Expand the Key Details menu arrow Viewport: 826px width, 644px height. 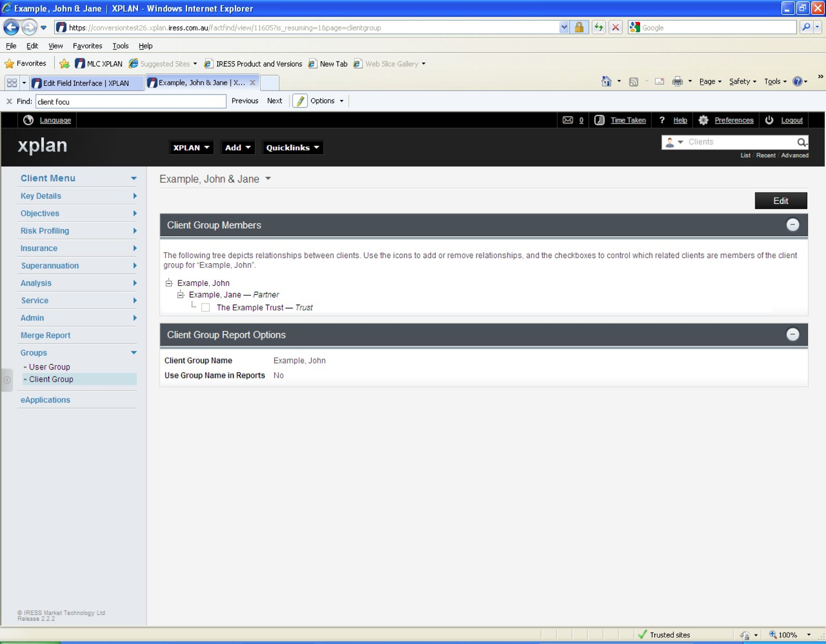(x=135, y=196)
